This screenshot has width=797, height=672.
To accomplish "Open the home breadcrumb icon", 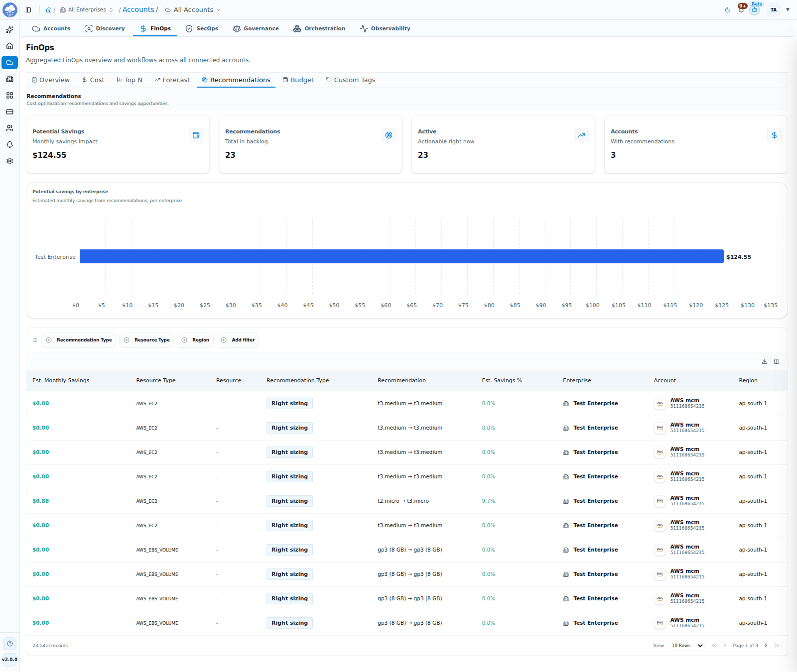I will pyautogui.click(x=49, y=10).
